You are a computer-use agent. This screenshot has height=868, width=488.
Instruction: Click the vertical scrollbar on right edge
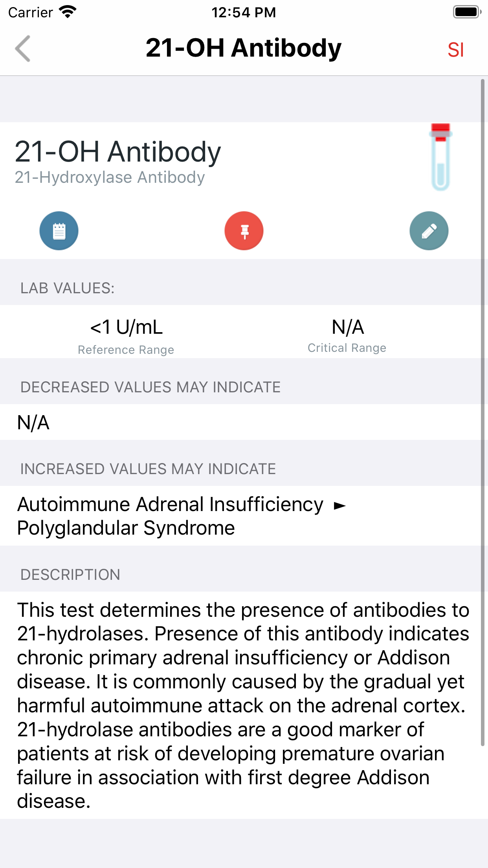482,413
